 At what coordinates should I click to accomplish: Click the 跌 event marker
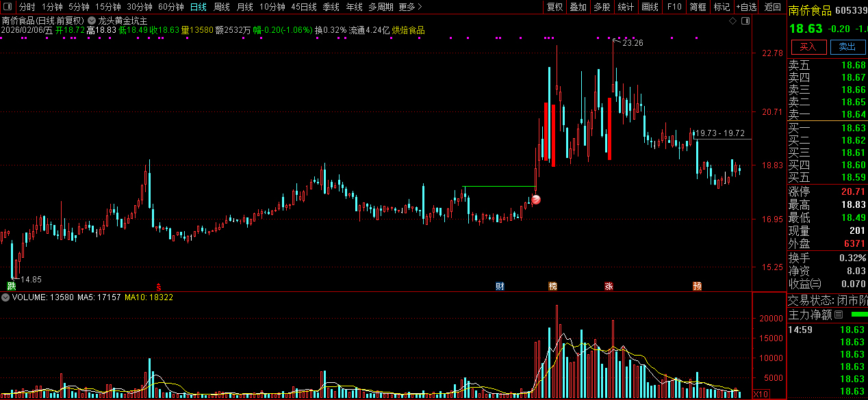pos(11,286)
